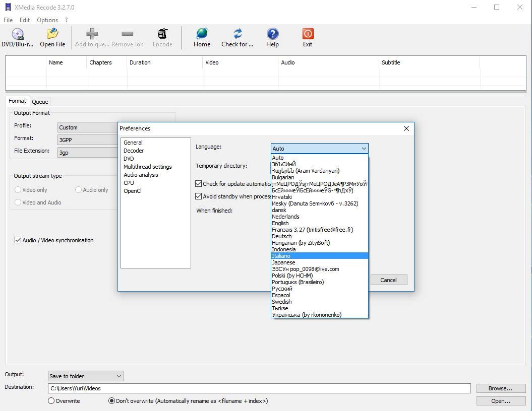This screenshot has height=411, width=532.
Task: Choose Bulgarian in the language list
Action: point(320,177)
